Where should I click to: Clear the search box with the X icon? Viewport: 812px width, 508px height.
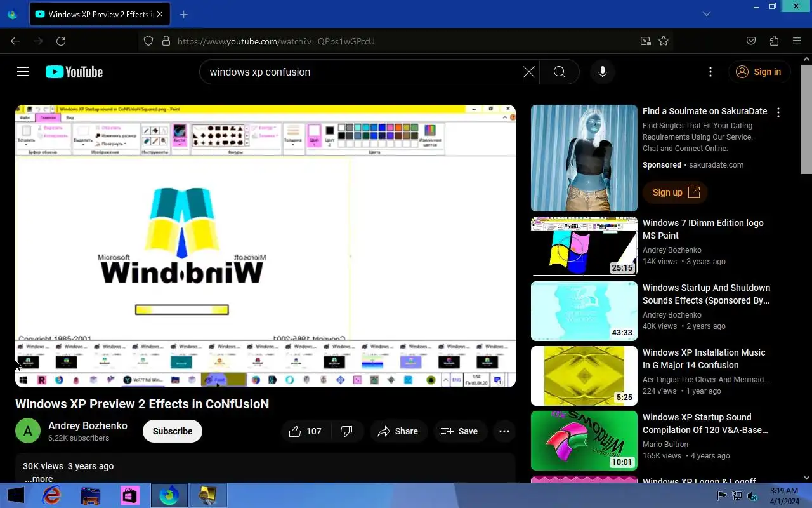528,72
